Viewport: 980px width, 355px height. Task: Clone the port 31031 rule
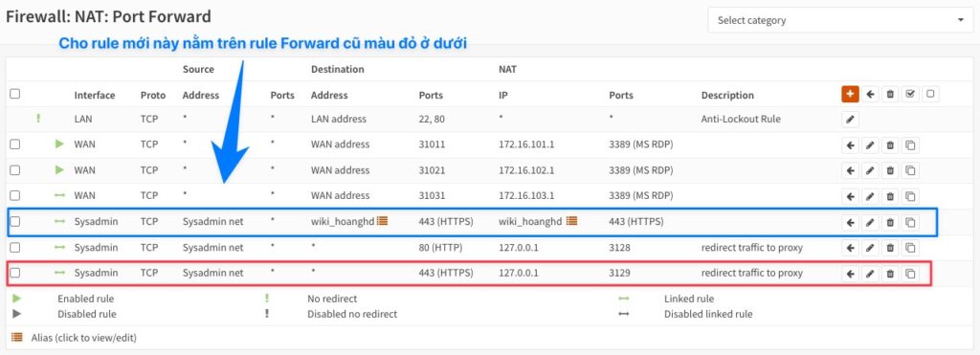(x=911, y=196)
